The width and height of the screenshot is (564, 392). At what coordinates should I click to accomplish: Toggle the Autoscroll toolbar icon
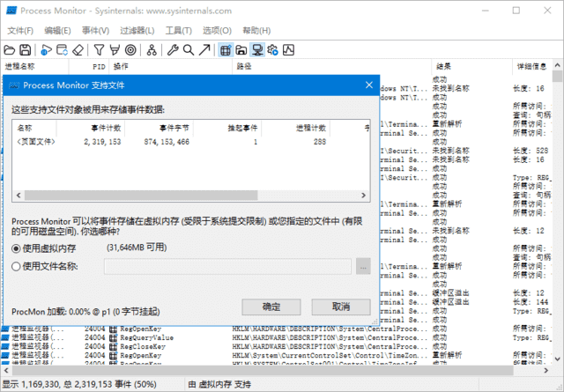(63, 50)
